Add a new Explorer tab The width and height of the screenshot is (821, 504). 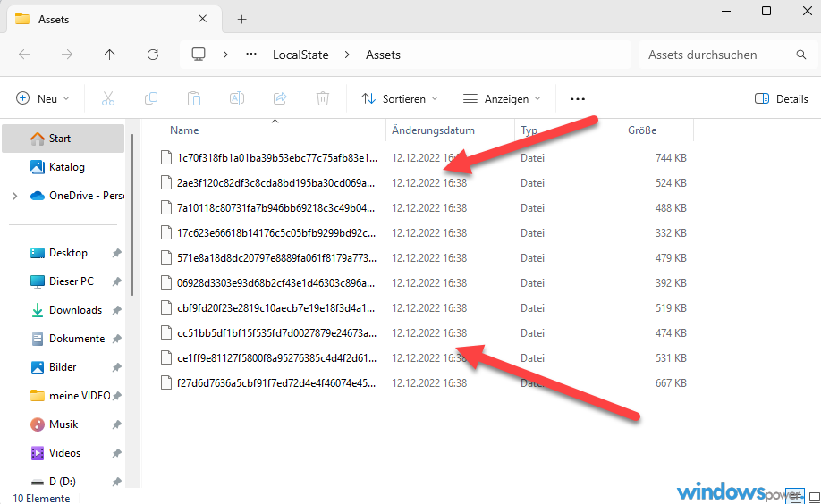coord(241,20)
